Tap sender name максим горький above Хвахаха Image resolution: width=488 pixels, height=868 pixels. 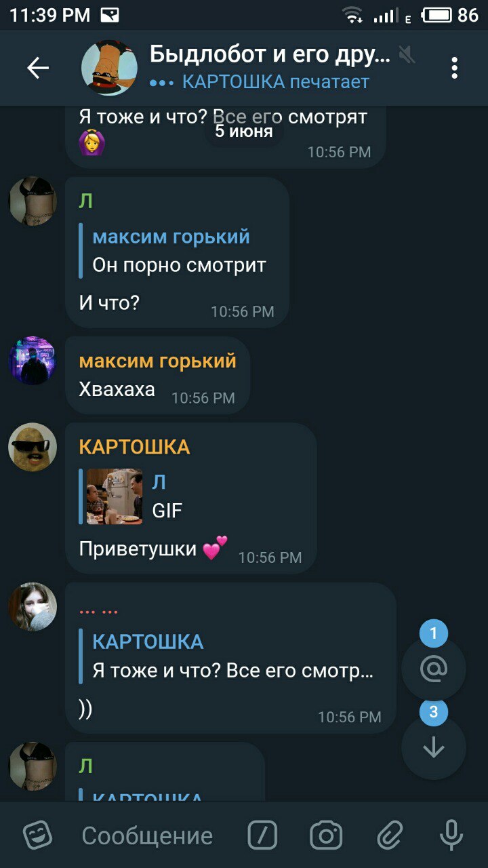tap(158, 361)
